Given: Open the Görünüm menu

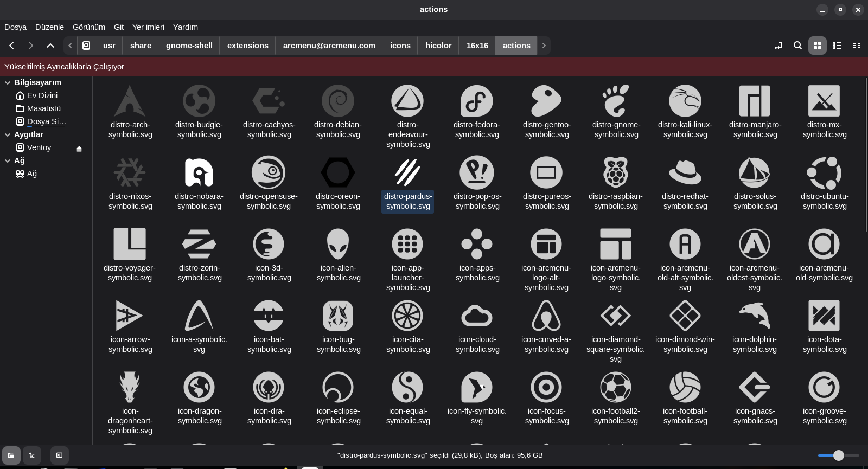Looking at the screenshot, I should [x=88, y=27].
